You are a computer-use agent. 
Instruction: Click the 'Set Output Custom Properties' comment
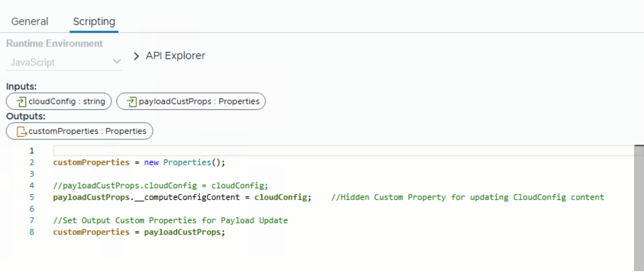[x=170, y=221]
